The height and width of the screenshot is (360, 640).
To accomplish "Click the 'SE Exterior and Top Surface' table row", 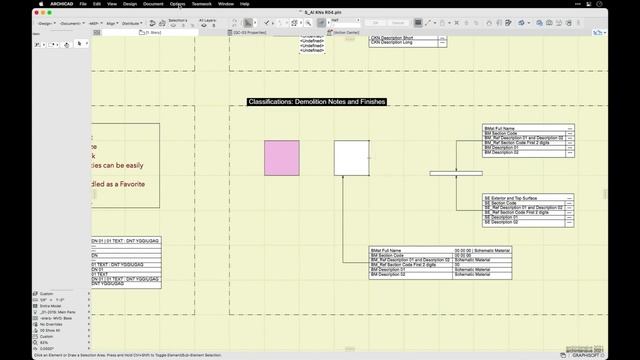I will 528,198.
